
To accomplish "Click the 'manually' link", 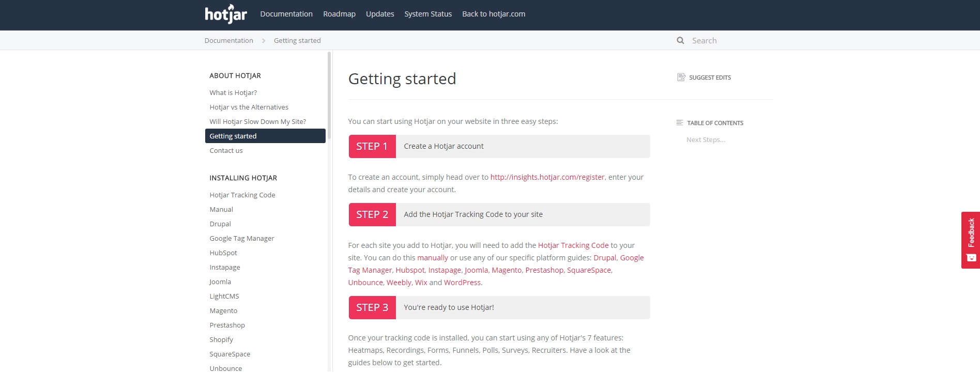I will tap(433, 258).
